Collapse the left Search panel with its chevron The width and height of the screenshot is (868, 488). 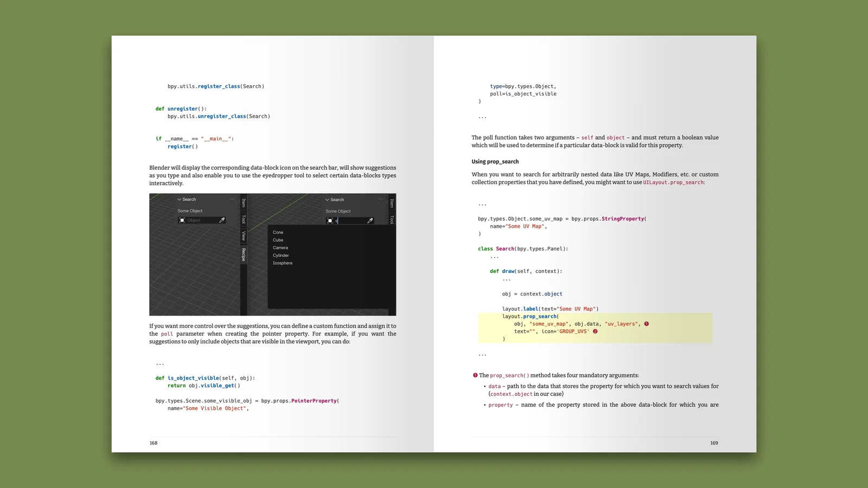tap(178, 199)
